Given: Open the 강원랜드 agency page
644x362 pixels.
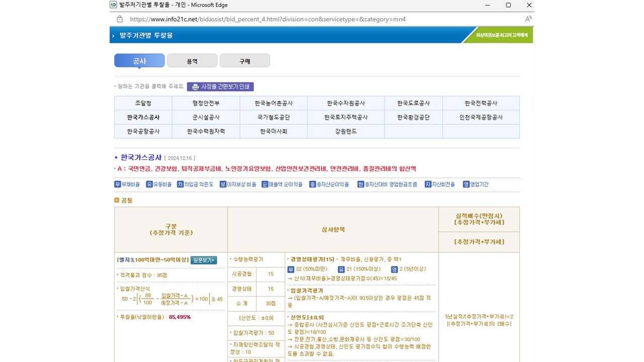Looking at the screenshot, I should 346,131.
